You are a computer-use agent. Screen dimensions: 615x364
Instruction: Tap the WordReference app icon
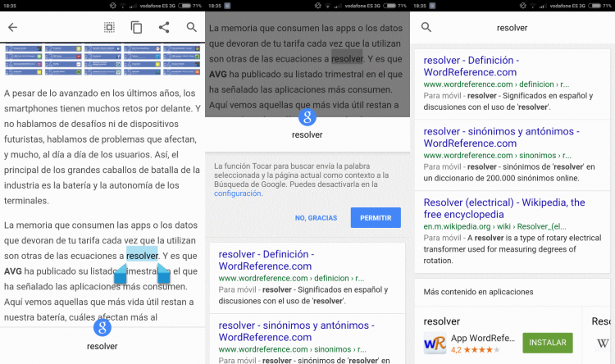point(435,344)
